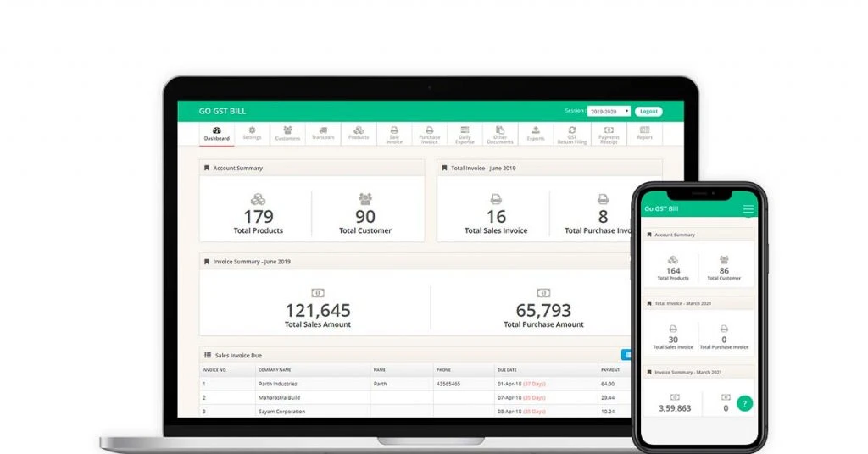Click the printer icon above 16 Total Sales Invoice
This screenshot has width=868, height=454.
[x=496, y=199]
